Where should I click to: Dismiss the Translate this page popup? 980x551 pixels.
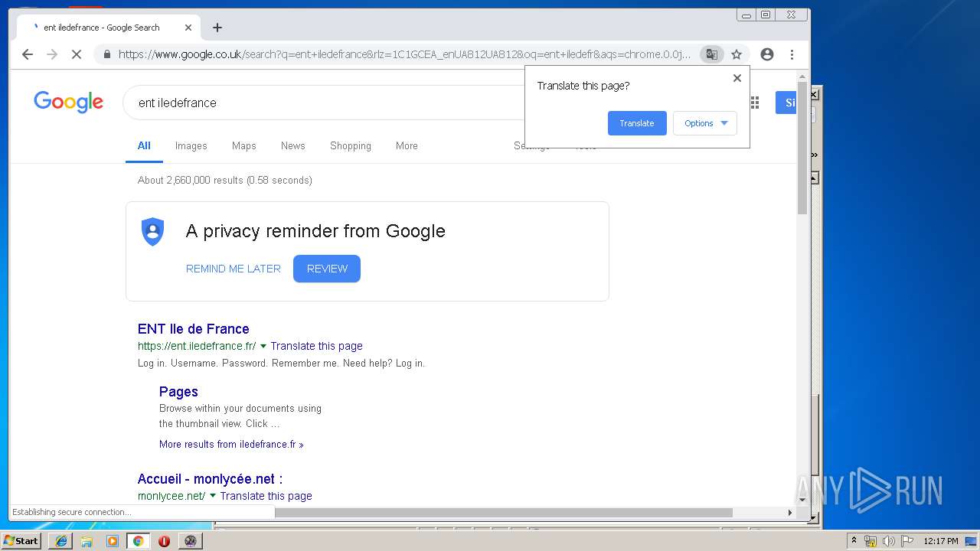737,78
